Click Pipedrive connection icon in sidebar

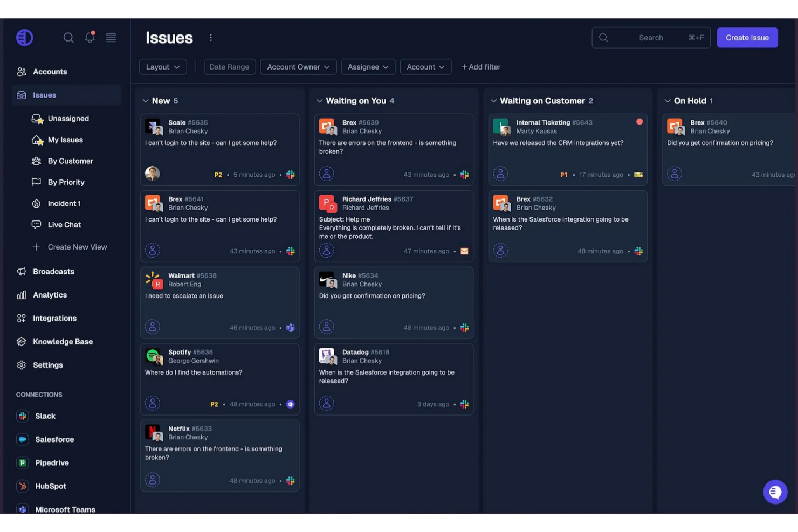coord(23,462)
